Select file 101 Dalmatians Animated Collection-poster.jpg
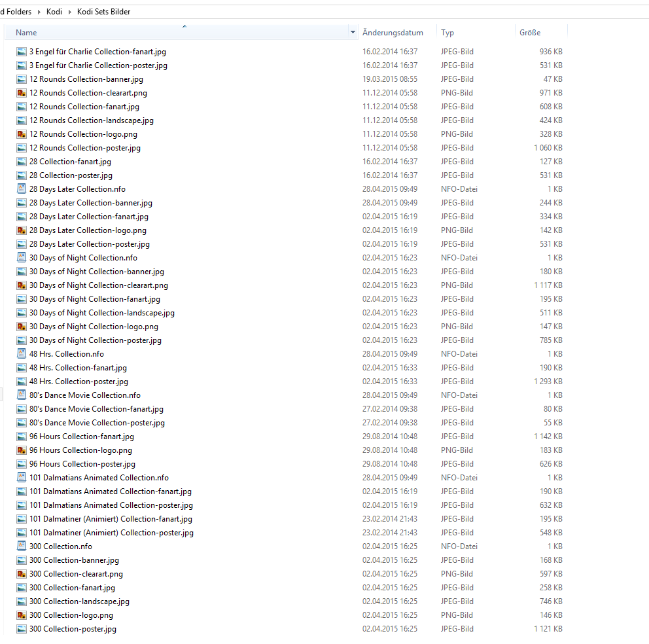 tap(111, 505)
